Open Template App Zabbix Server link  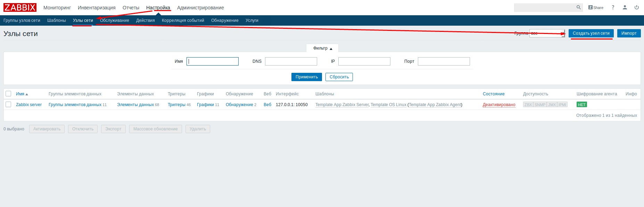[x=342, y=105]
